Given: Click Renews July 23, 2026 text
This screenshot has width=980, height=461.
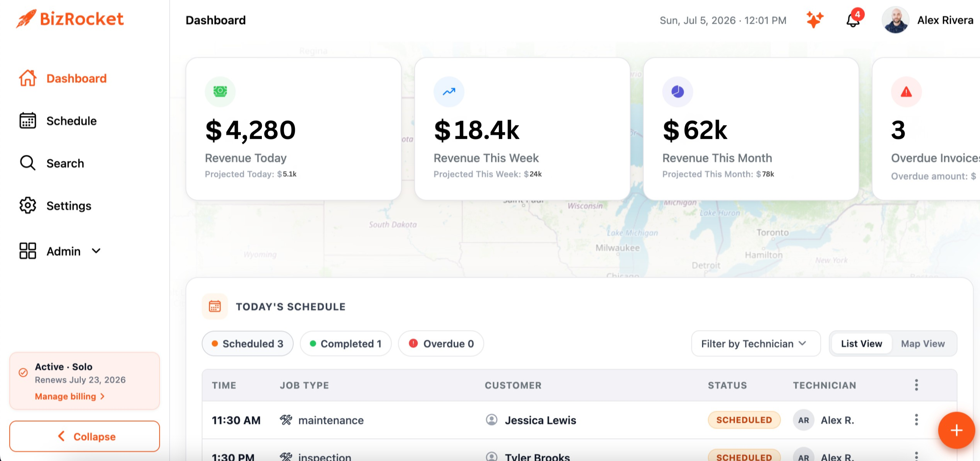Looking at the screenshot, I should point(80,380).
